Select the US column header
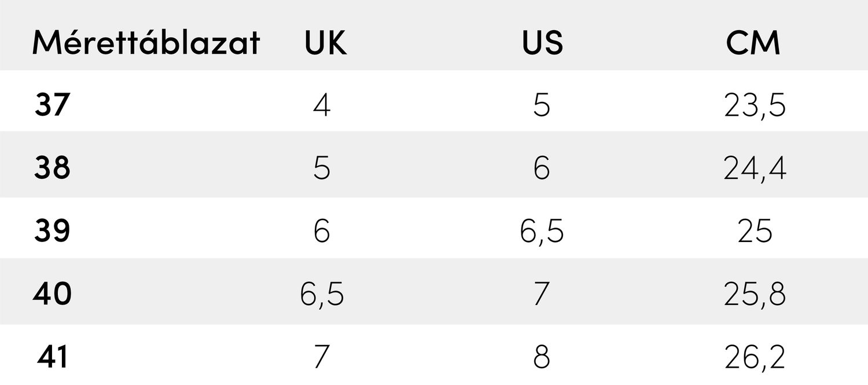The height and width of the screenshot is (385, 868). pyautogui.click(x=542, y=43)
